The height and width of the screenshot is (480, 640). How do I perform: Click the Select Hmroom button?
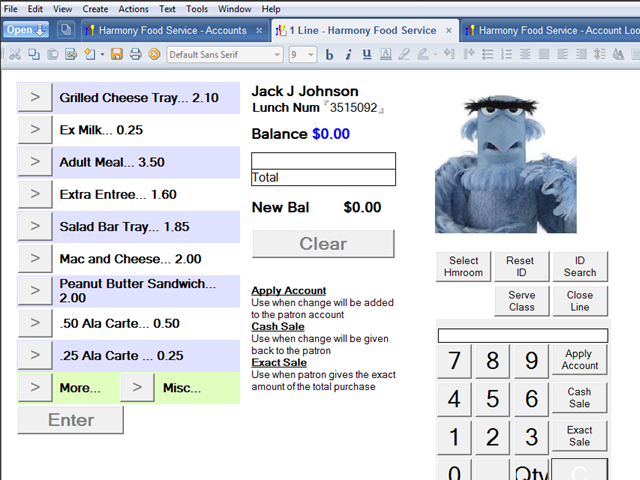click(463, 267)
